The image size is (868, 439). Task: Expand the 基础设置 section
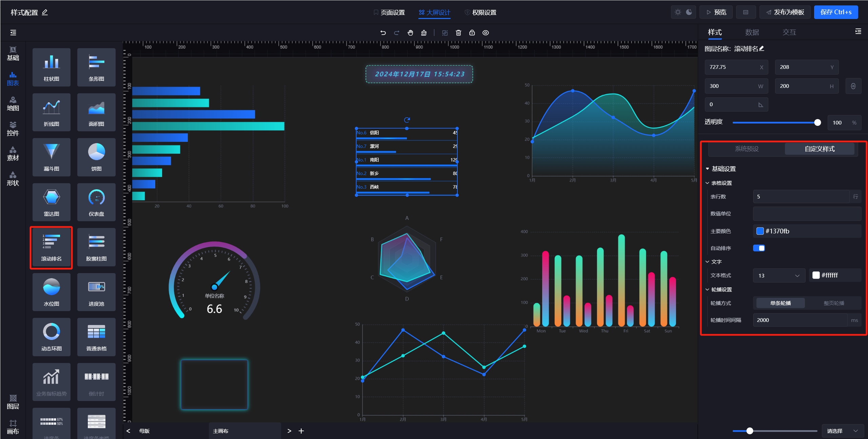(x=723, y=168)
